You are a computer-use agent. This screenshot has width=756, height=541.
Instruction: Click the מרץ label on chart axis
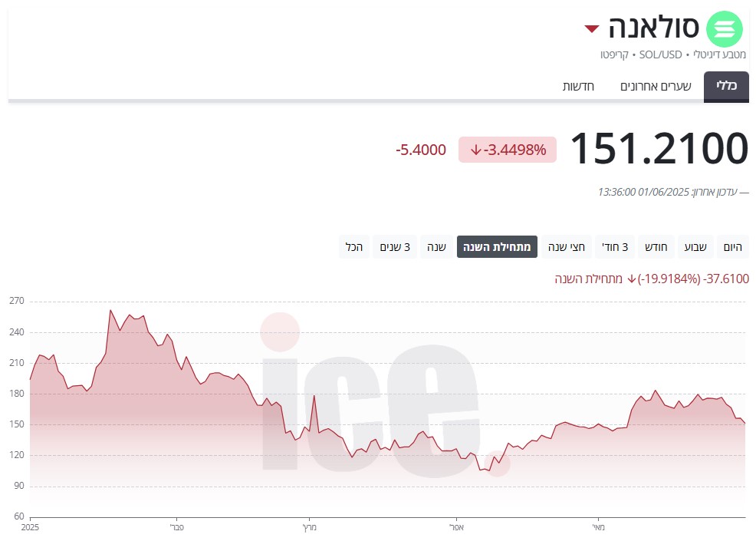[x=309, y=528]
